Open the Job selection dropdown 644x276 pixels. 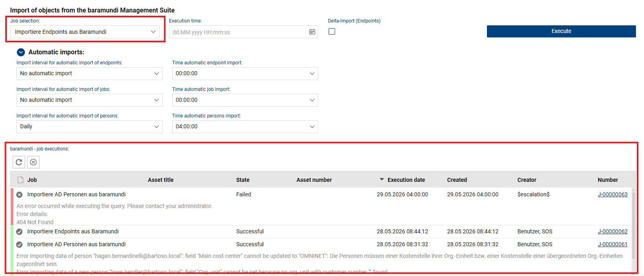[84, 32]
